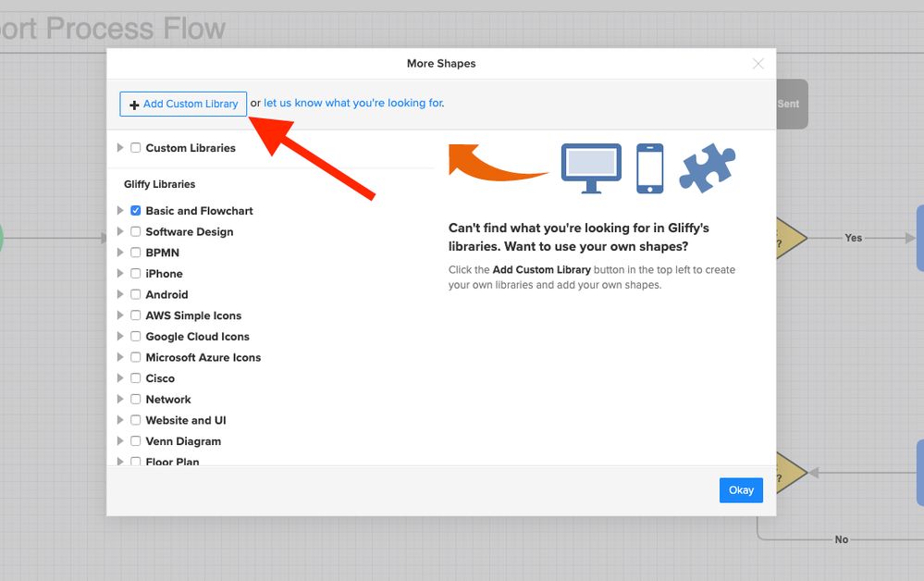The image size is (924, 581).
Task: Uncheck the Basic and Flowchart library
Action: click(135, 210)
